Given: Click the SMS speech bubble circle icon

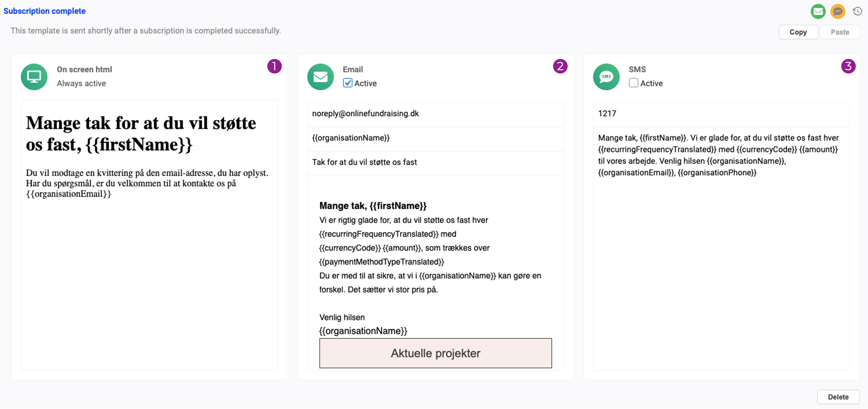Looking at the screenshot, I should click(x=606, y=77).
